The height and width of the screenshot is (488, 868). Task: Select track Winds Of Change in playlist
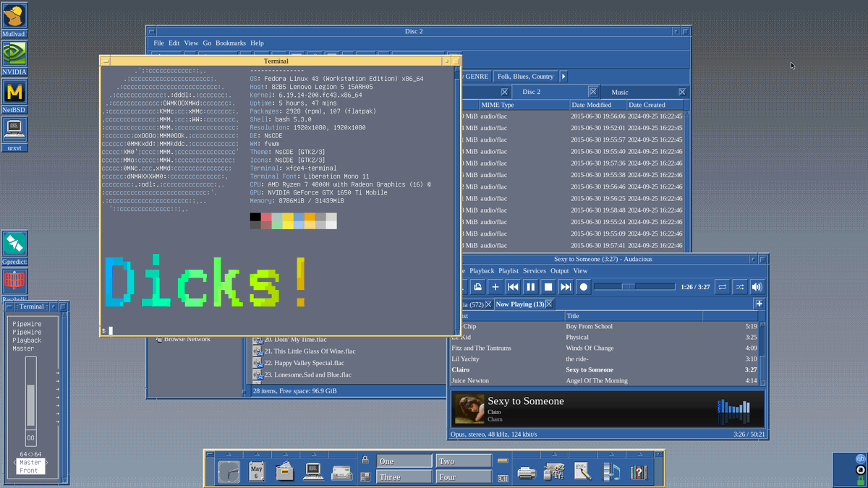click(x=605, y=348)
